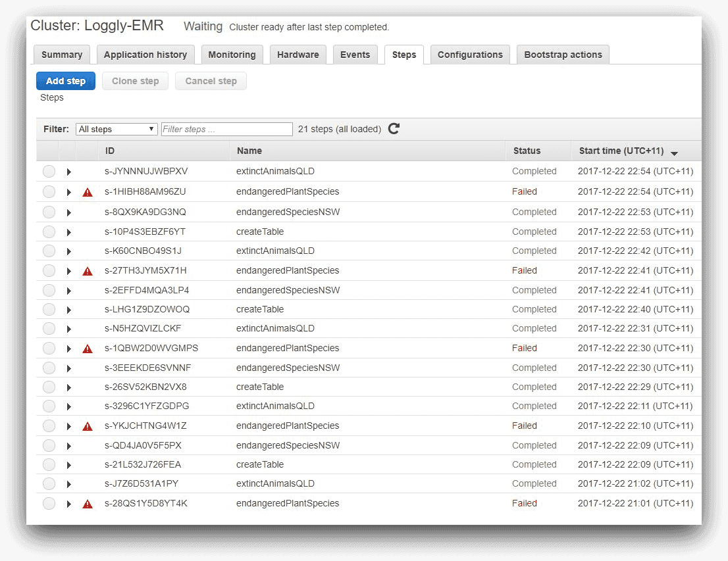Select radio button for step s-10P4S3EBZF6YT

(x=49, y=232)
